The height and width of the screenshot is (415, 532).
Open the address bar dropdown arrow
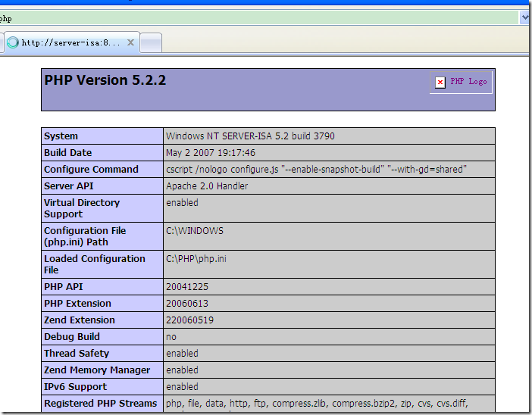click(x=524, y=17)
